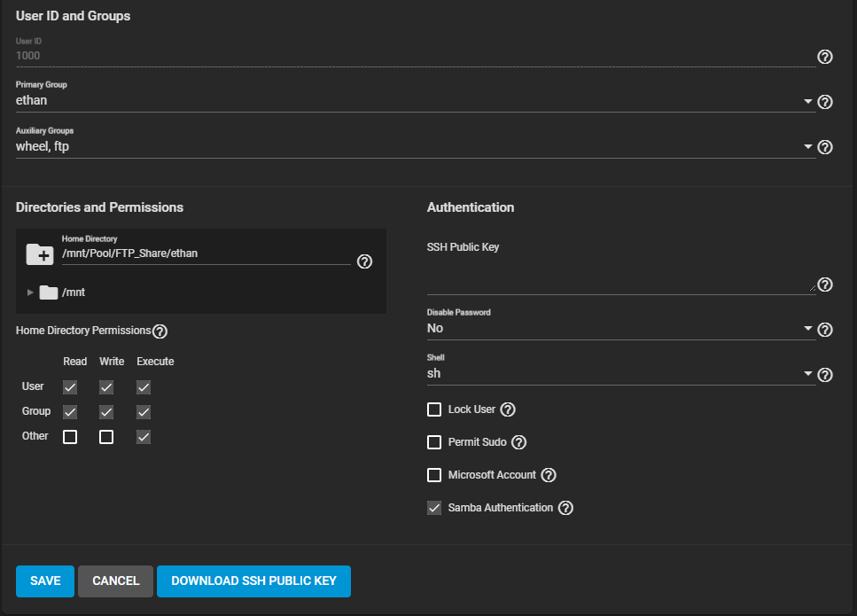Open help for the User ID field
Image resolution: width=857 pixels, height=616 pixels.
pos(825,57)
